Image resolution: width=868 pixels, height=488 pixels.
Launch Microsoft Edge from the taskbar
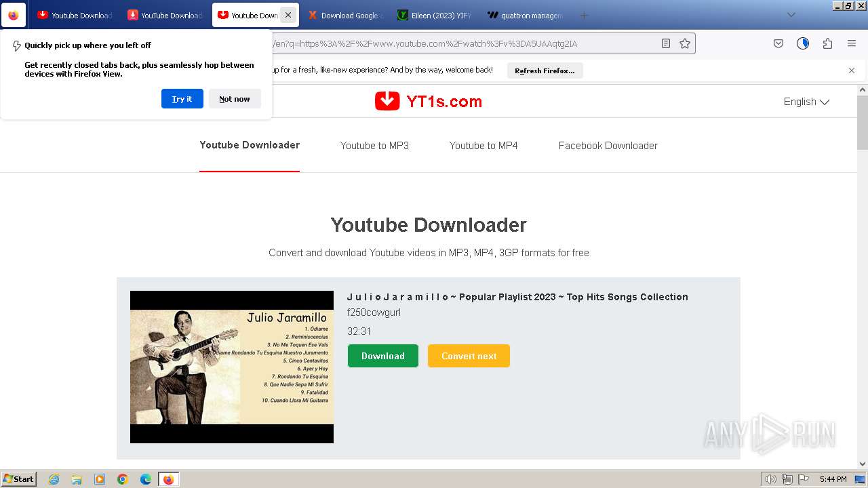click(146, 479)
